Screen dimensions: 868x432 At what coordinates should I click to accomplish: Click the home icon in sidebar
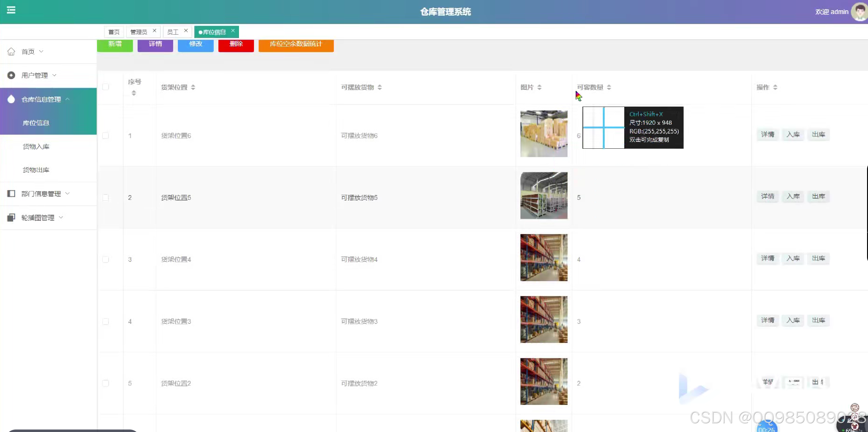tap(11, 51)
